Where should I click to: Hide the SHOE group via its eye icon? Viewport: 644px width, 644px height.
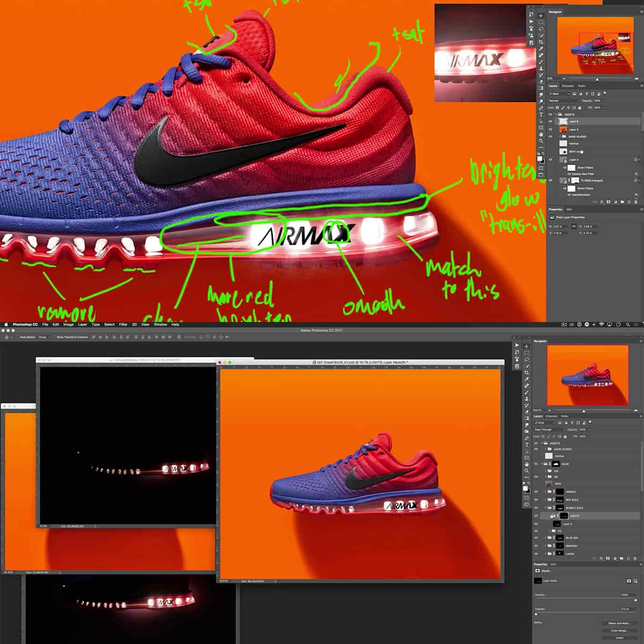(536, 464)
